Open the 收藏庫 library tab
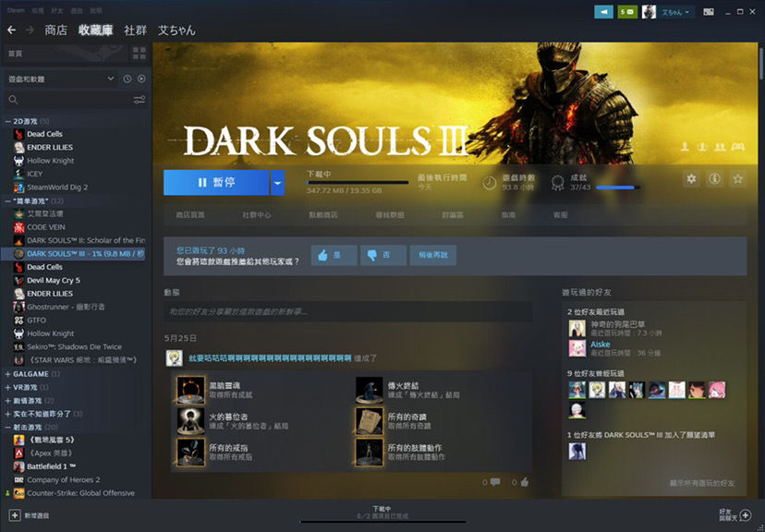 pos(96,30)
